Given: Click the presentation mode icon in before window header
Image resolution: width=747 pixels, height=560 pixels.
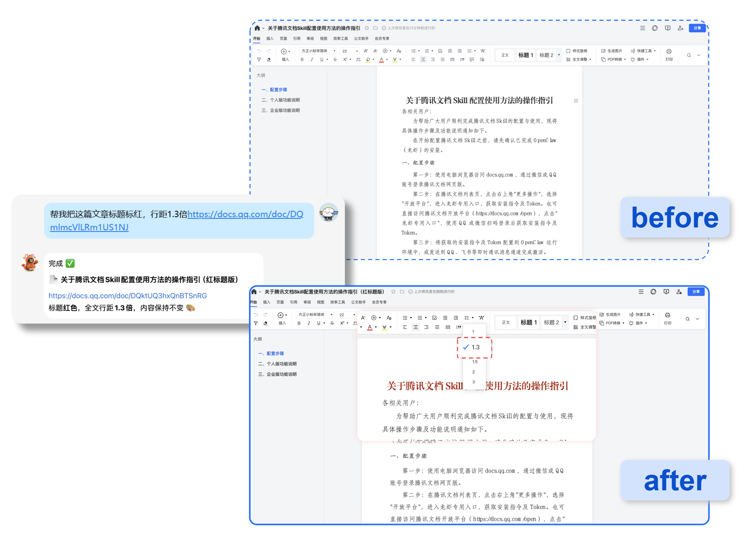Looking at the screenshot, I should (668, 28).
